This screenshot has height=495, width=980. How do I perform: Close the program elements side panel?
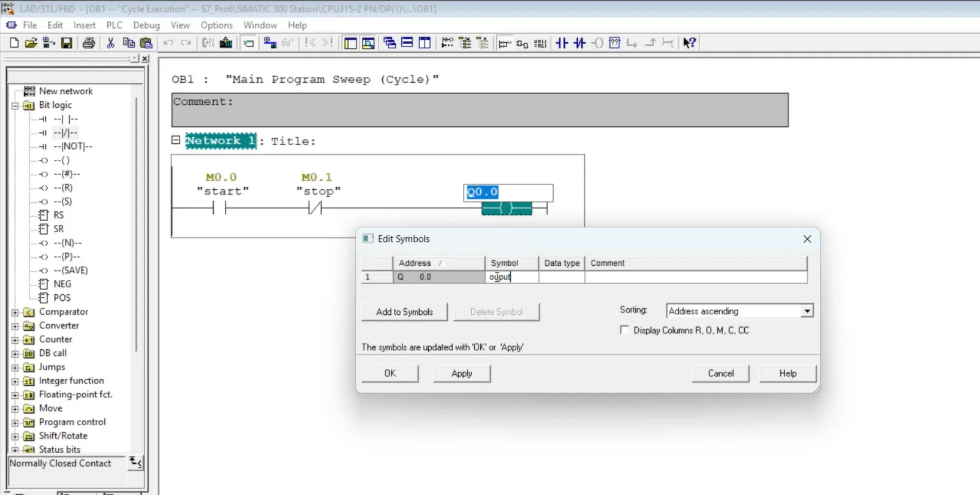pos(145,59)
